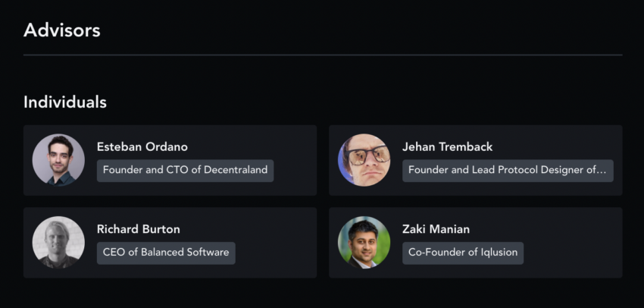Click Richard Burton's grayscale profile photo

58,242
